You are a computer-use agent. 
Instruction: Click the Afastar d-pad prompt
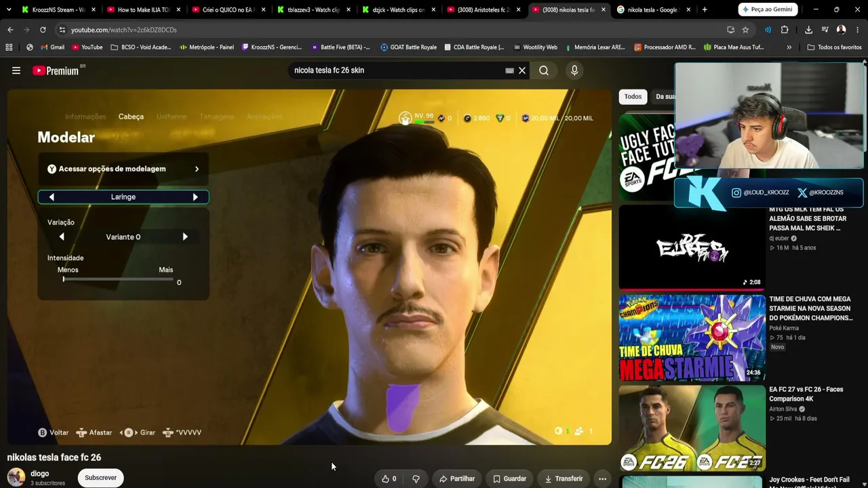point(94,432)
